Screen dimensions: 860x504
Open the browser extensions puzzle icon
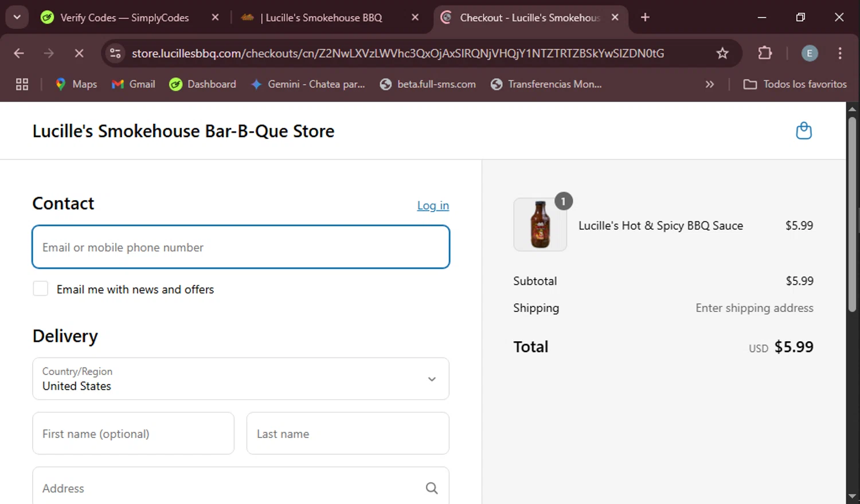point(765,53)
